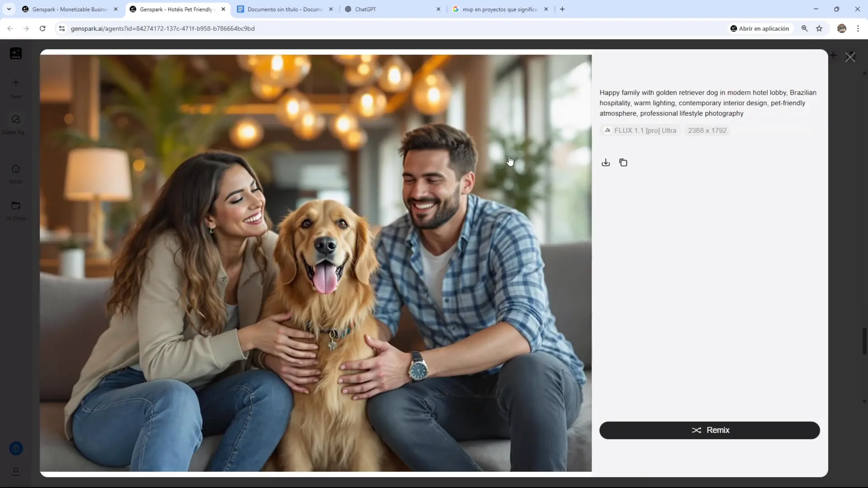Viewport: 868px width, 488px height.
Task: Open the Super Agent sidebar icon
Action: [16, 119]
